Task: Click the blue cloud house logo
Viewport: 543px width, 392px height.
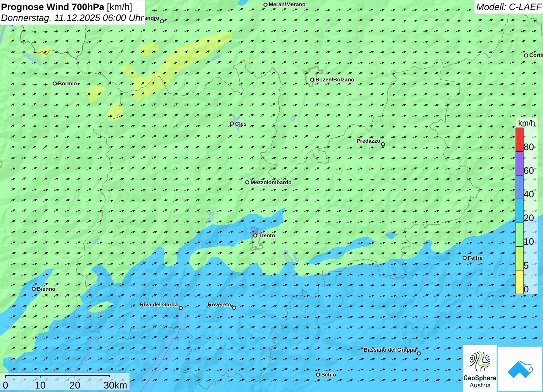Action: 520,369
